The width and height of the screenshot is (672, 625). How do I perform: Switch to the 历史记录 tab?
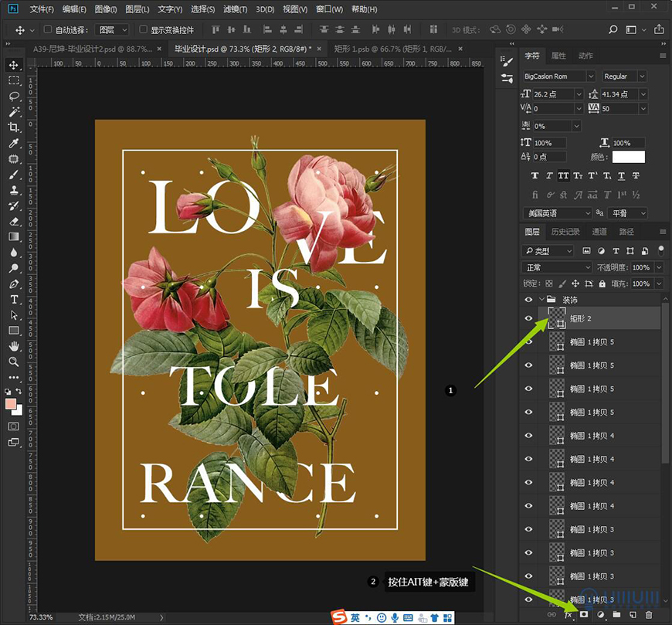(x=565, y=232)
